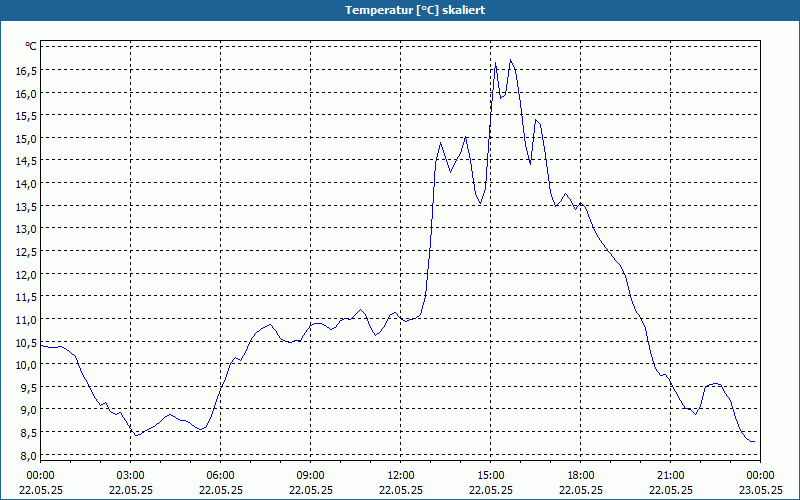Click the '10,5' y-axis value
The image size is (800, 500).
coord(26,342)
